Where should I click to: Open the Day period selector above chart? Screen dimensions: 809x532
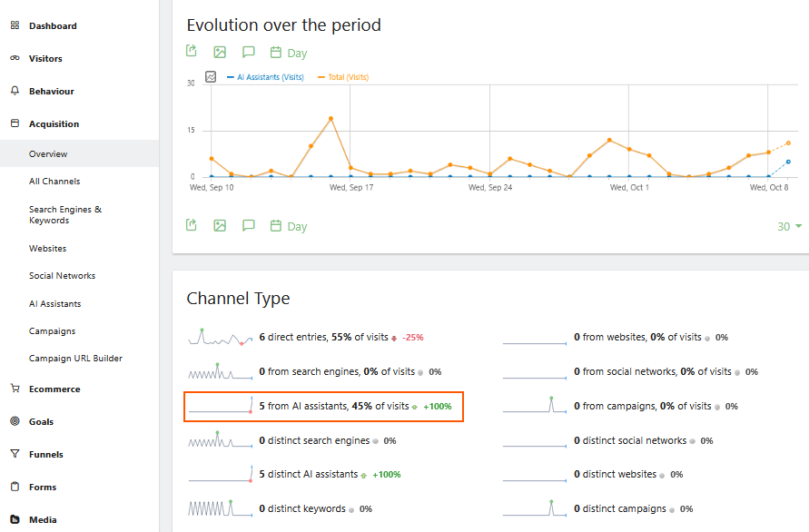tap(289, 53)
